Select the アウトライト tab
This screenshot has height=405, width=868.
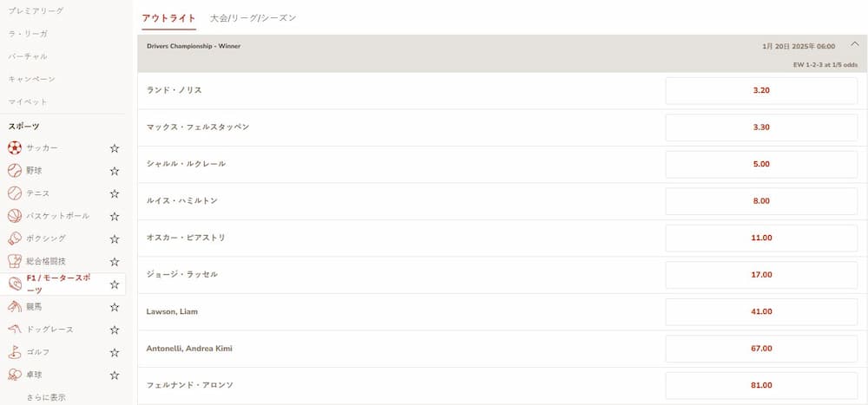point(168,17)
